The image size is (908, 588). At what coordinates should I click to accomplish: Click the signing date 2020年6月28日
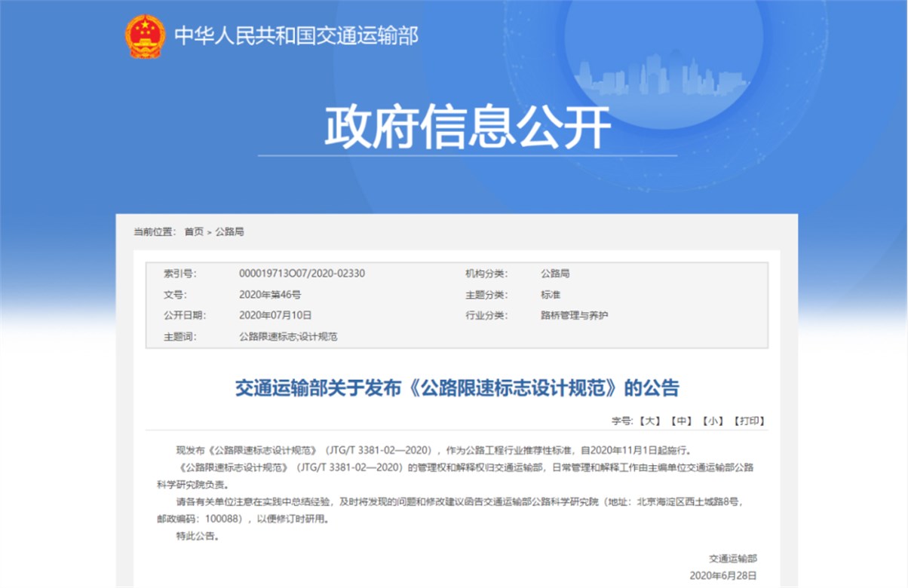[x=722, y=576]
